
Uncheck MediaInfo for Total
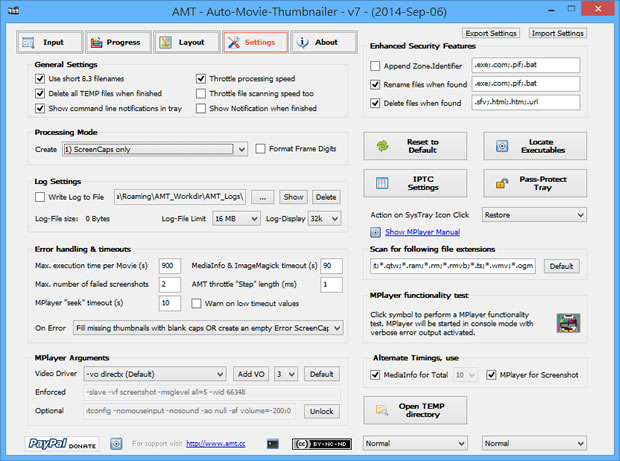[375, 374]
